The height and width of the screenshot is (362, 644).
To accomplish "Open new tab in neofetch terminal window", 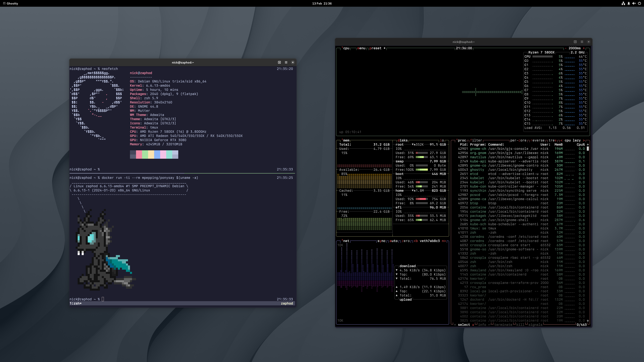I will 279,63.
